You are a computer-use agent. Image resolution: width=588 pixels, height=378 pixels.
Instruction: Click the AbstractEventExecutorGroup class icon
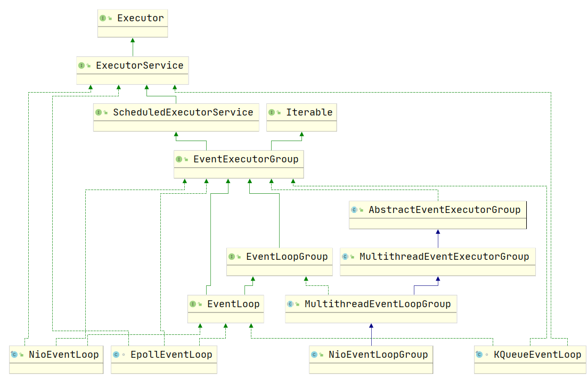pyautogui.click(x=354, y=210)
